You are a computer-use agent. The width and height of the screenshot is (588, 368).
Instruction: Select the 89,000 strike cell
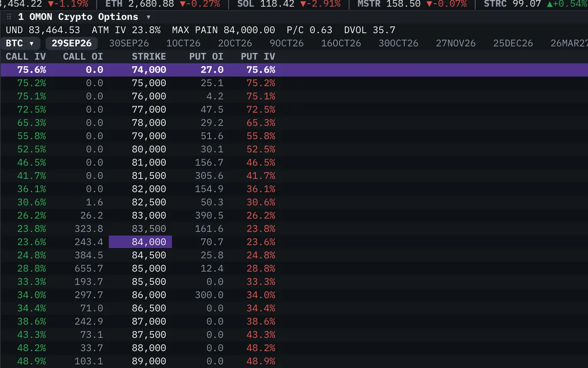pos(149,361)
